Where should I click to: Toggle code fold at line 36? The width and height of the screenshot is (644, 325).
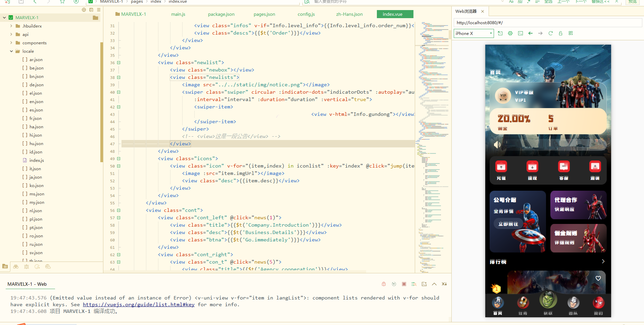tap(119, 63)
